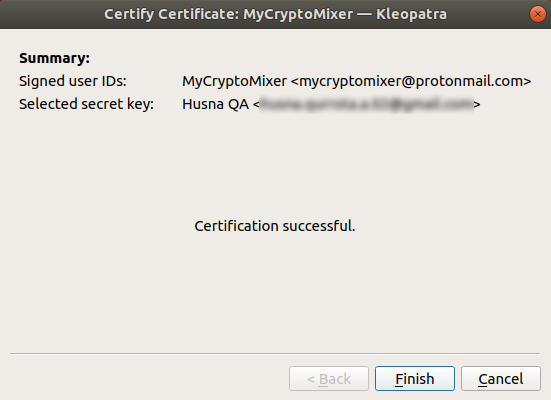Click the horizontal separator line above the buttons
The height and width of the screenshot is (400, 551).
(x=275, y=354)
